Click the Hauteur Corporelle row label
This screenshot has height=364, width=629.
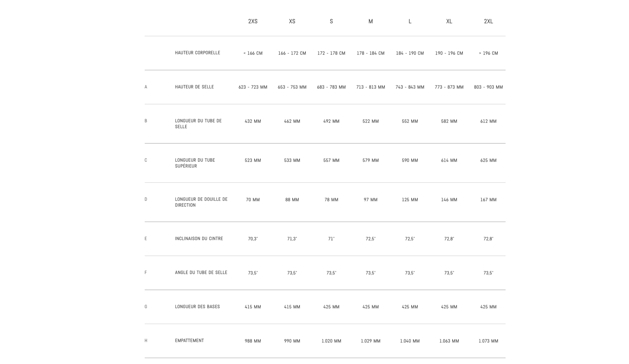[197, 53]
